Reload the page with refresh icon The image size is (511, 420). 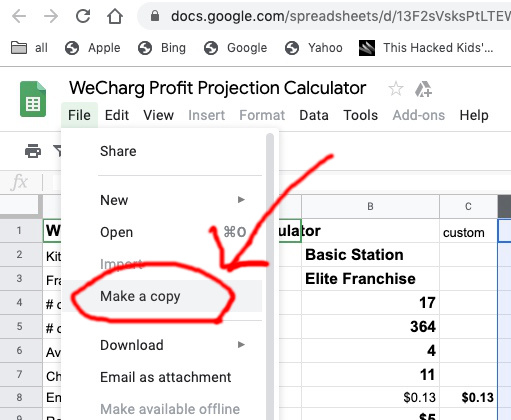pos(83,16)
